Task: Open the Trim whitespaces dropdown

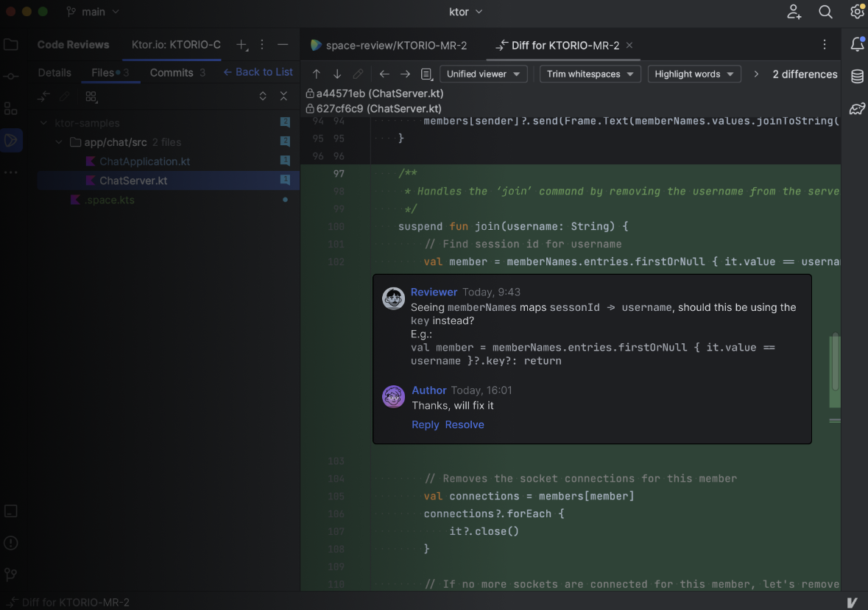Action: pyautogui.click(x=590, y=74)
